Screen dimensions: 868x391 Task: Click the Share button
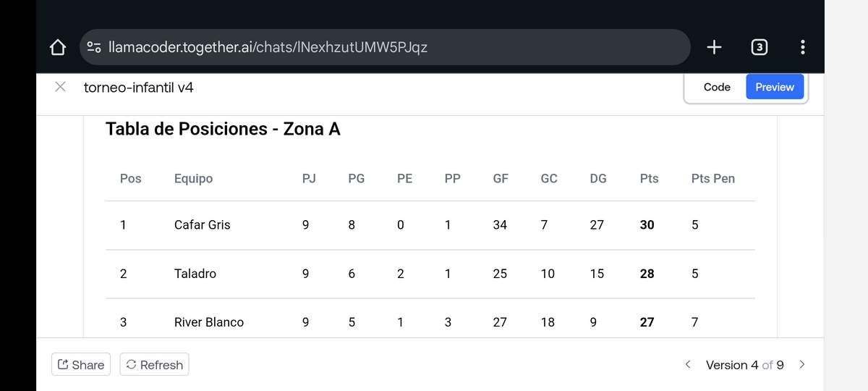tap(80, 365)
